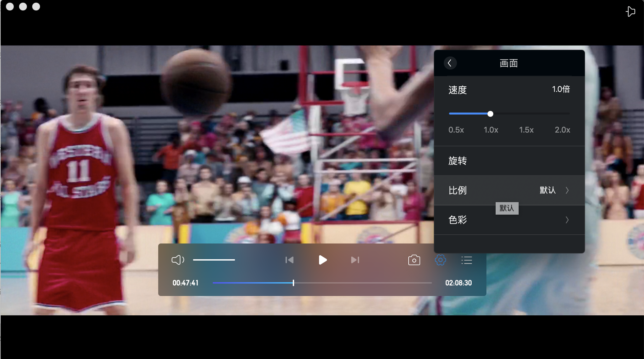The width and height of the screenshot is (644, 359).
Task: Open the 旋转 rotation option
Action: click(509, 161)
